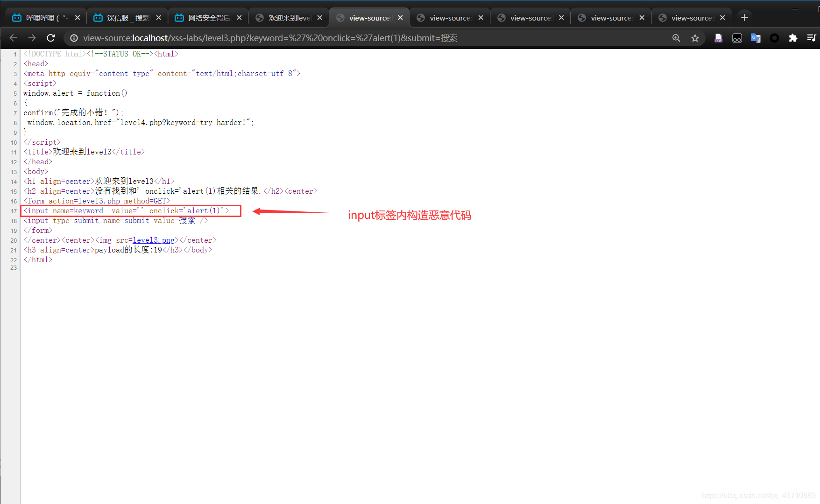Image resolution: width=820 pixels, height=504 pixels.
Task: Go back to the previous page
Action: click(x=14, y=38)
